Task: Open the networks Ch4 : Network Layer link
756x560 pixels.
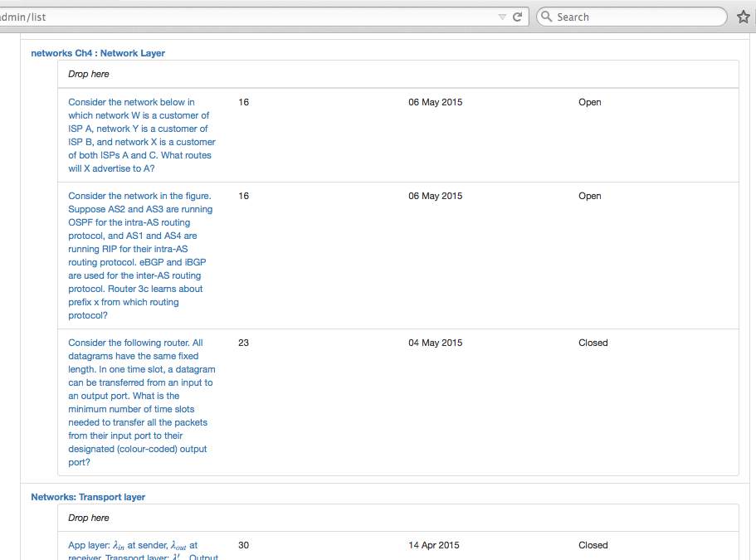Action: click(x=98, y=53)
